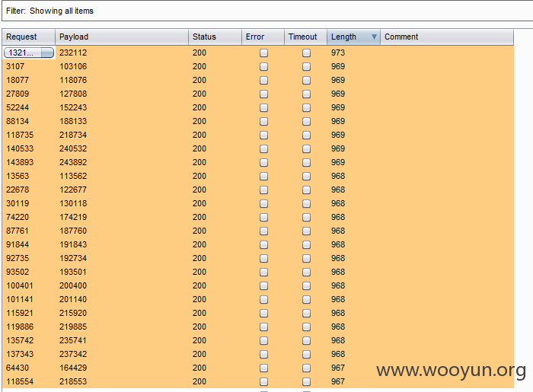This screenshot has height=392, width=533.
Task: Click payload value 215920
Action: tap(73, 313)
